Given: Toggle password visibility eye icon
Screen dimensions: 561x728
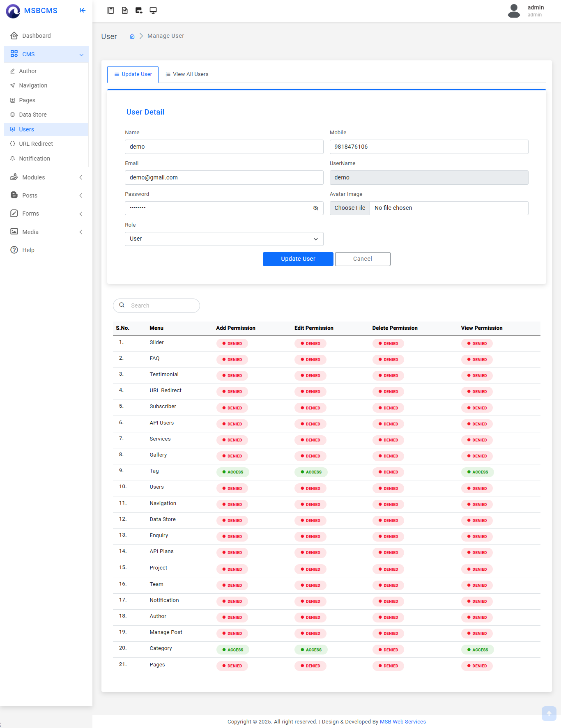Looking at the screenshot, I should [x=316, y=208].
